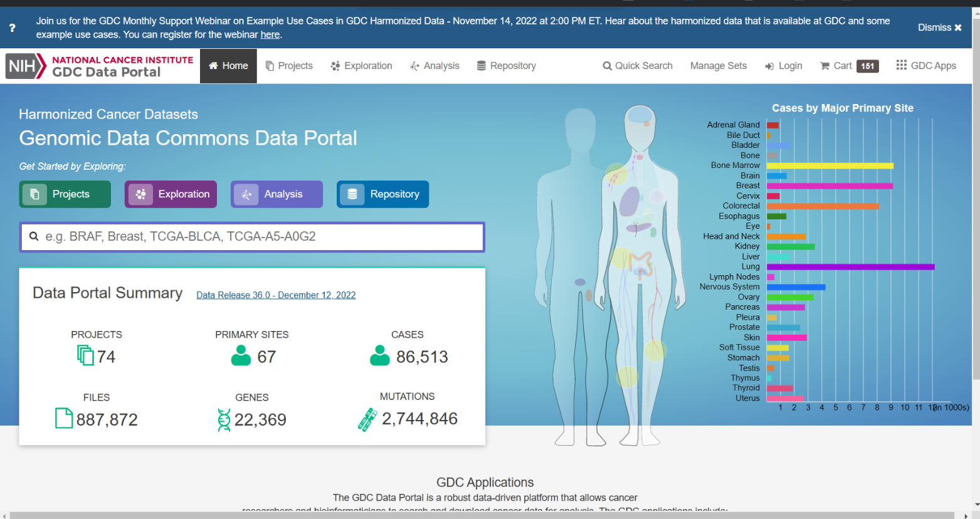Click the Stomach chart label
The height and width of the screenshot is (519, 980).
(743, 358)
